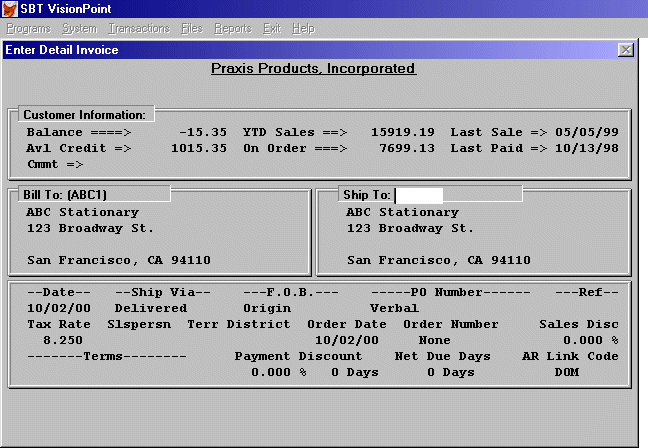Click the SBT VisionPoint fox logo icon

[x=9, y=9]
